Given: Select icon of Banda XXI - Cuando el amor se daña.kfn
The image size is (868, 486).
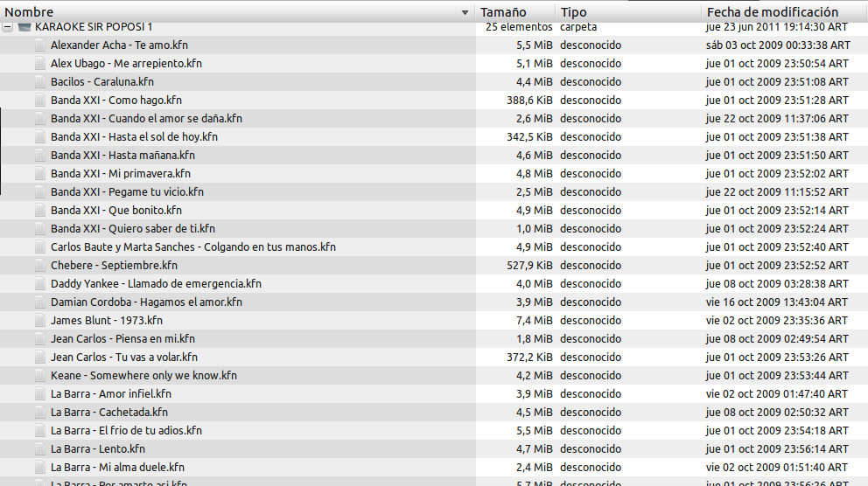Looking at the screenshot, I should [x=40, y=118].
